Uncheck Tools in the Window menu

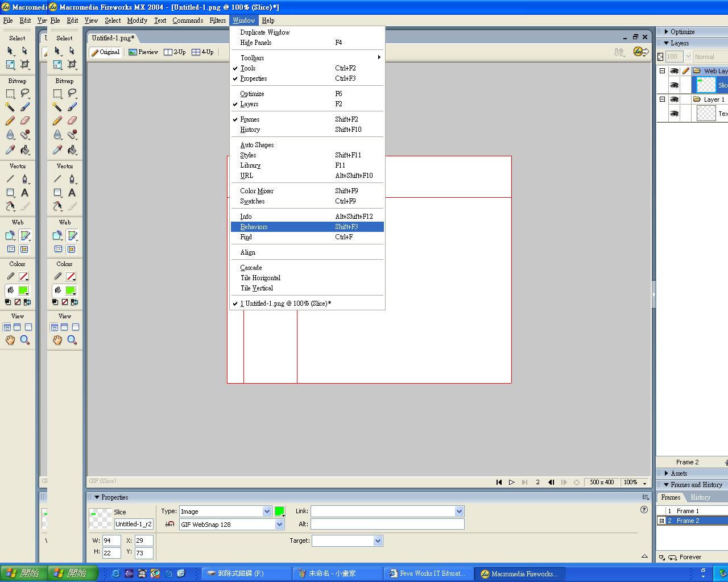point(308,68)
